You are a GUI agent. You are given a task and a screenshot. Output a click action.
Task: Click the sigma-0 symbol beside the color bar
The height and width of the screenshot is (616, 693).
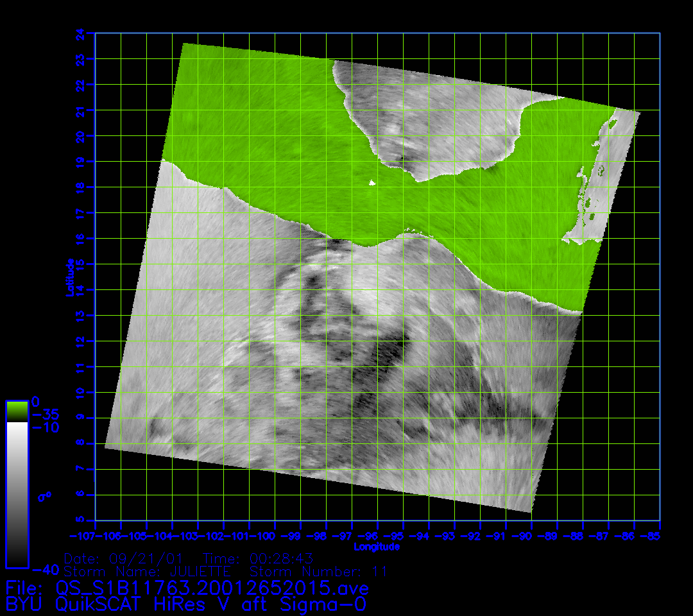(44, 496)
